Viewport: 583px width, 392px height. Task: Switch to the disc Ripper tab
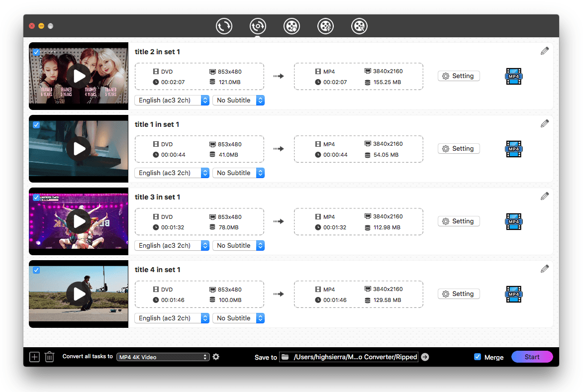(258, 26)
